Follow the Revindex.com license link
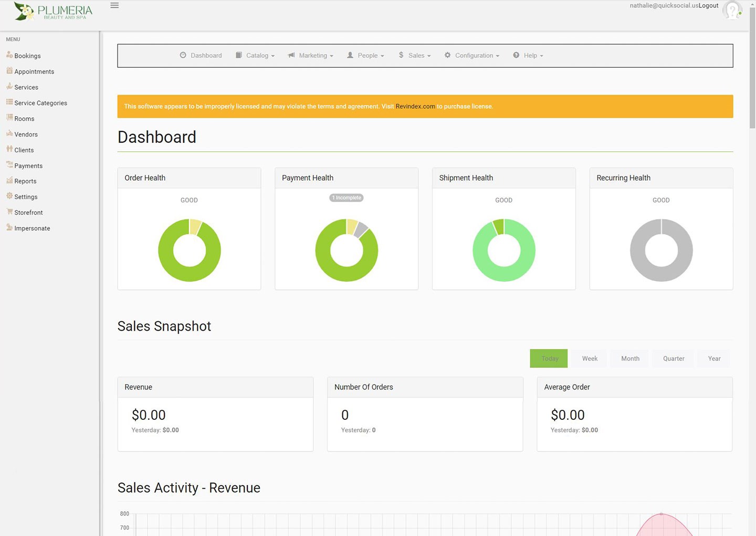756x536 pixels. pyautogui.click(x=415, y=107)
